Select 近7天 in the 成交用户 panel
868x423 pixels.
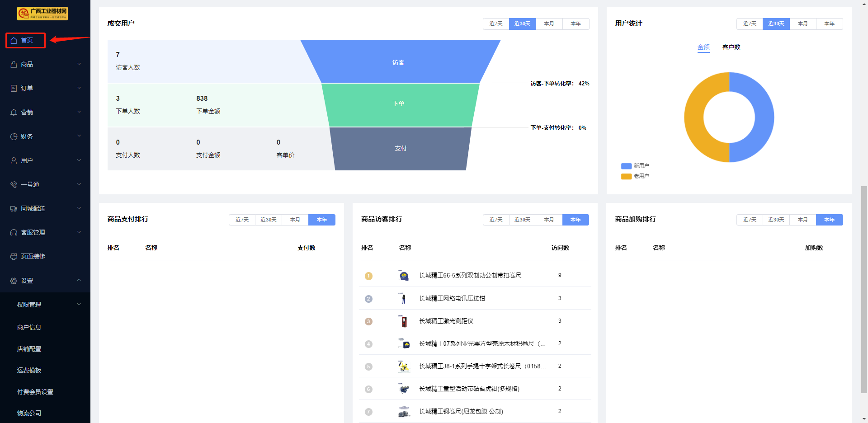pyautogui.click(x=495, y=24)
